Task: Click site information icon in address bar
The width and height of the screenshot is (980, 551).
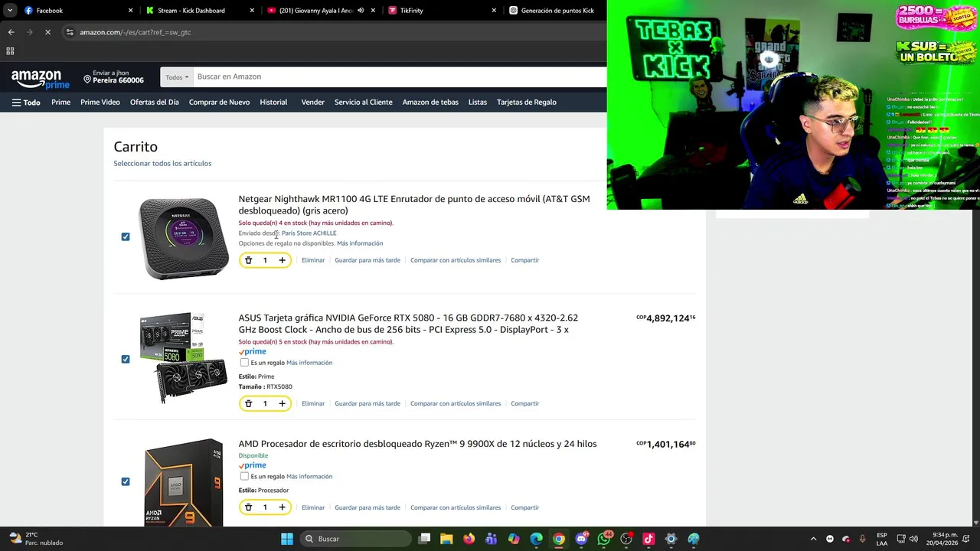Action: point(70,32)
